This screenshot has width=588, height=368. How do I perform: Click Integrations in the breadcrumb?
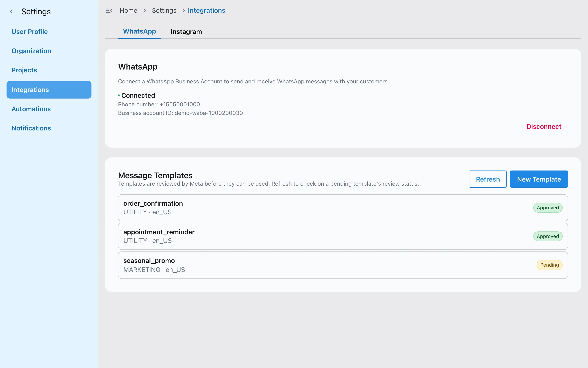pyautogui.click(x=206, y=10)
